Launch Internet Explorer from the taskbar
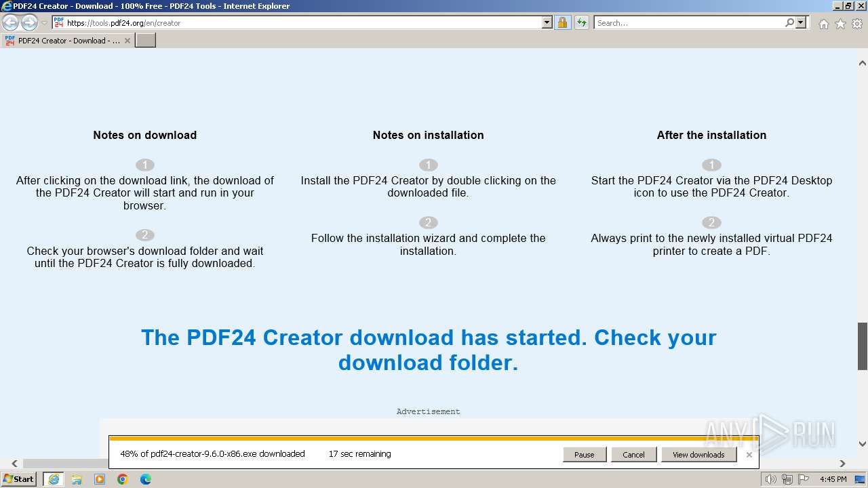868x488 pixels. point(54,479)
